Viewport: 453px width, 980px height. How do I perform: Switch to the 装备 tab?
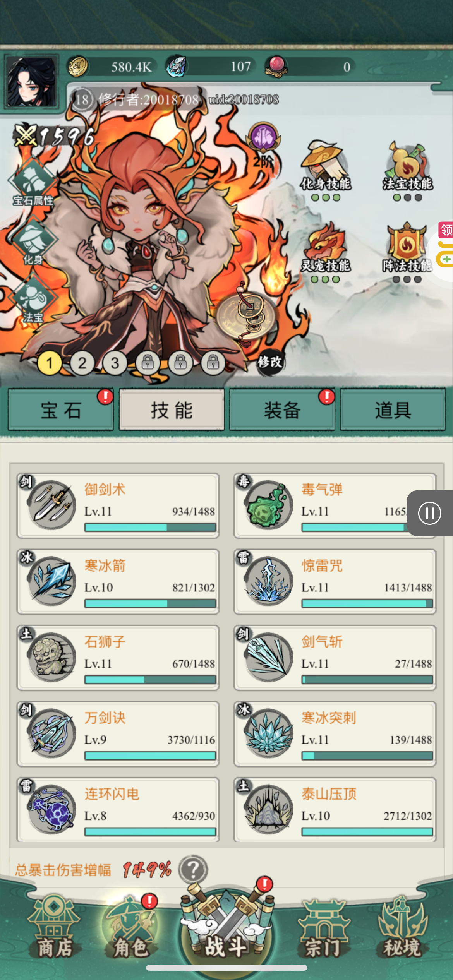tap(282, 410)
